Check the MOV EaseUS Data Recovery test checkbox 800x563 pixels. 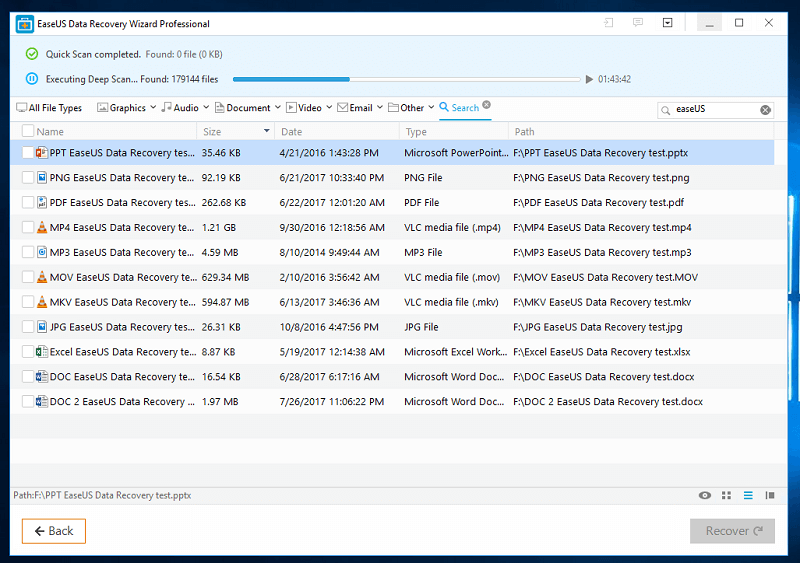coord(28,277)
